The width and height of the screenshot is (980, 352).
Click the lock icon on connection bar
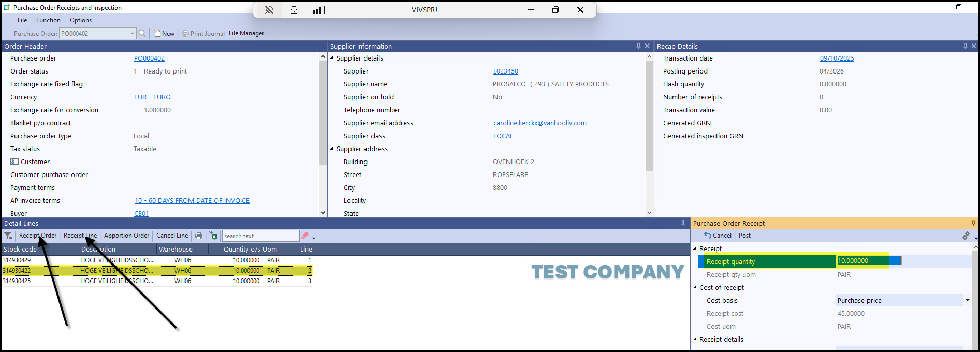pyautogui.click(x=294, y=10)
